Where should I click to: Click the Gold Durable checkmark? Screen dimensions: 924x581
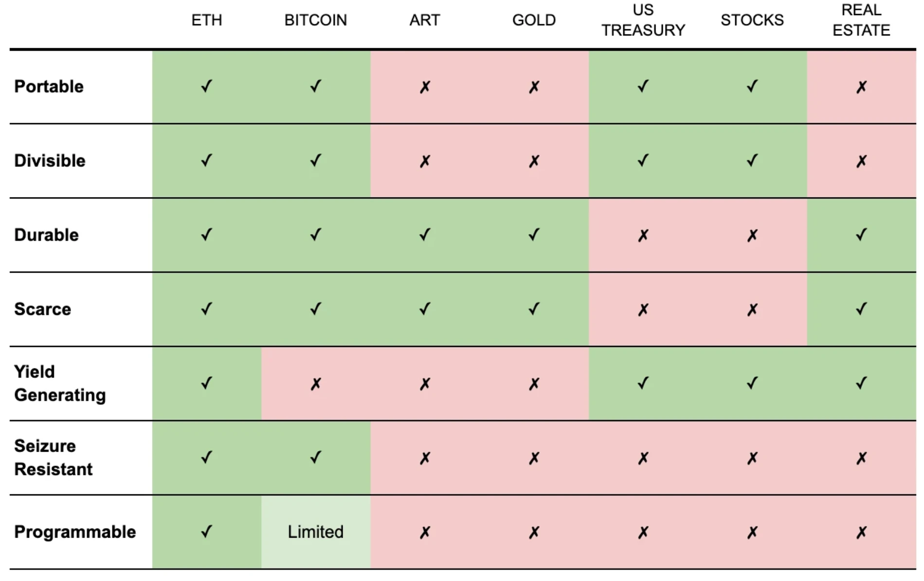click(x=534, y=235)
